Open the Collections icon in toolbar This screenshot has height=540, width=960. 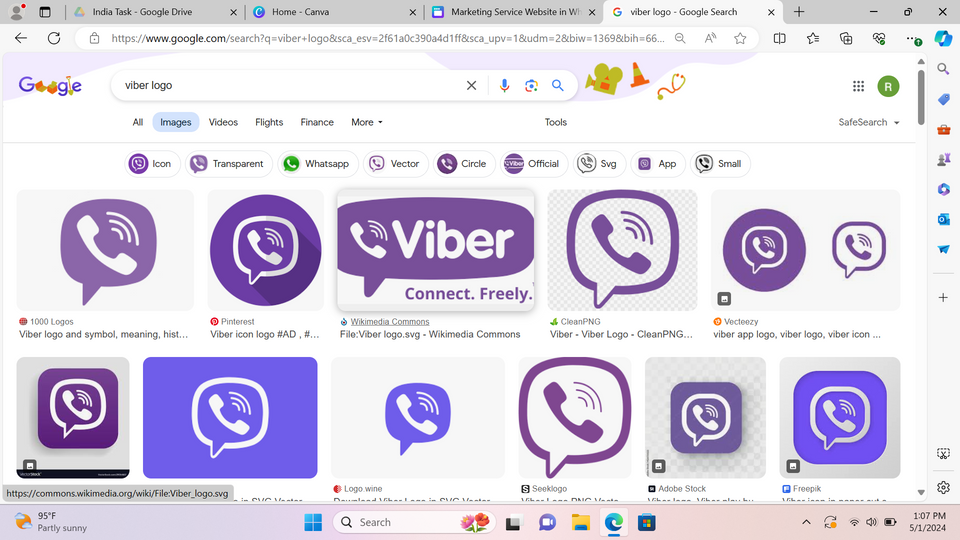click(846, 38)
